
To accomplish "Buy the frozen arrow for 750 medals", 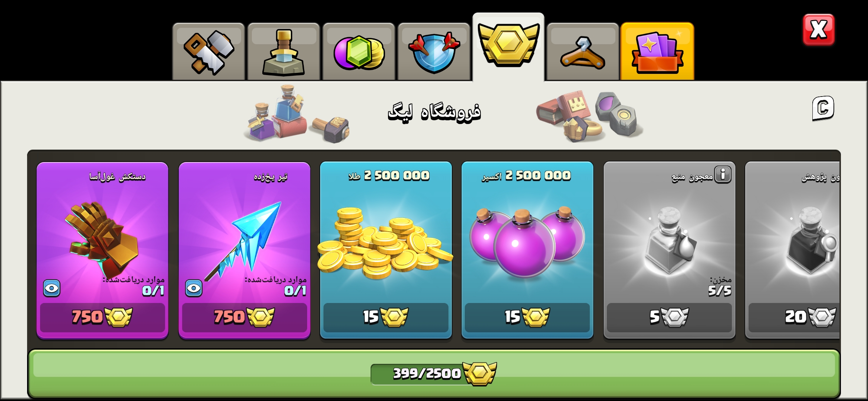I will point(244,317).
